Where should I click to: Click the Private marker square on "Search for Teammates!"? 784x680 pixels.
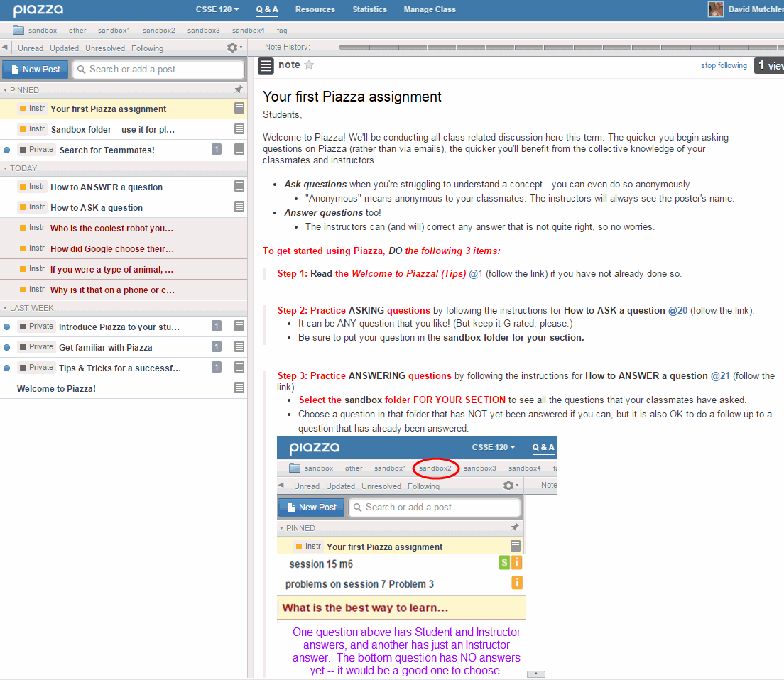[x=23, y=149]
